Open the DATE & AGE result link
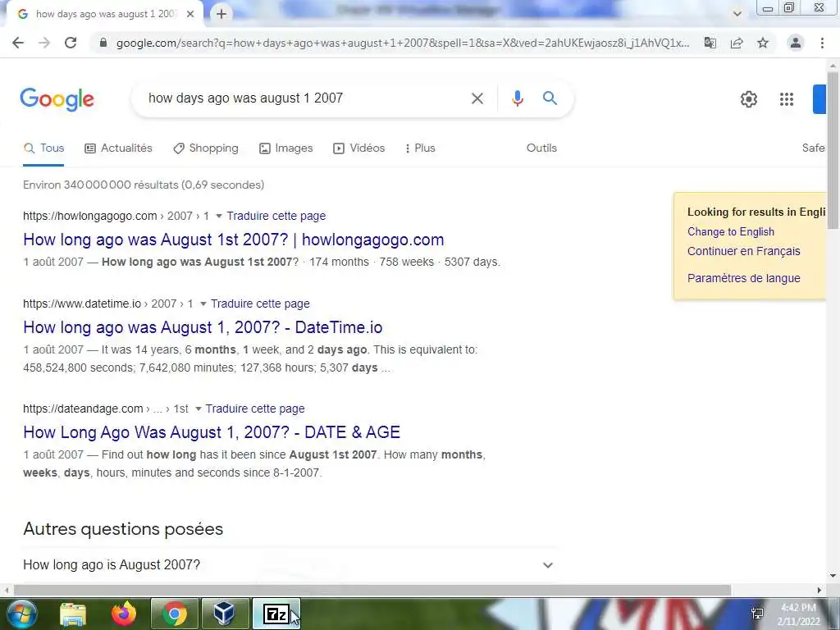Viewport: 840px width, 630px height. point(212,432)
